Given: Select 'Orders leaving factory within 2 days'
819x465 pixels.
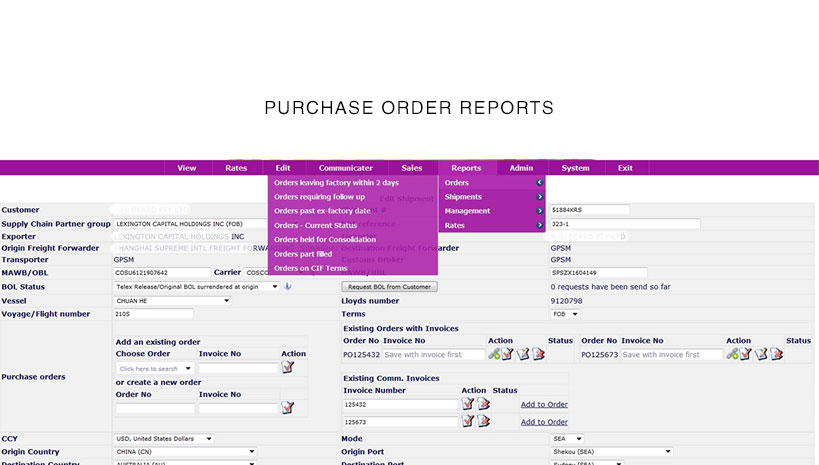Looking at the screenshot, I should [x=336, y=183].
